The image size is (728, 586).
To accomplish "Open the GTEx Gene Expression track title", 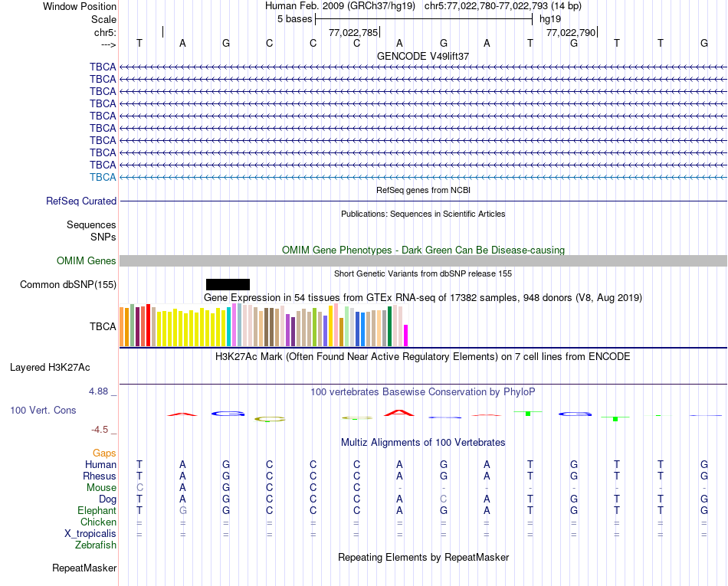I will click(423, 297).
